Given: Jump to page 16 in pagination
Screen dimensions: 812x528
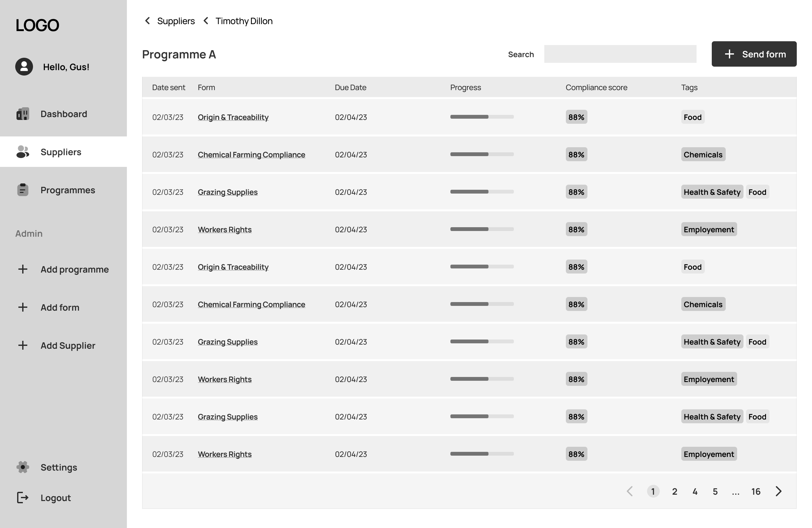Looking at the screenshot, I should pyautogui.click(x=756, y=492).
